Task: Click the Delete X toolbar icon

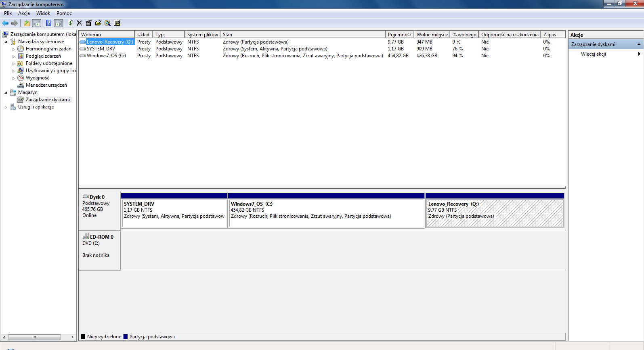Action: click(80, 23)
